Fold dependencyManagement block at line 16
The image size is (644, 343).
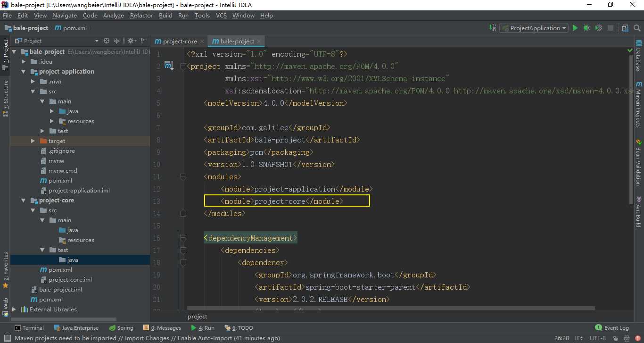[183, 238]
